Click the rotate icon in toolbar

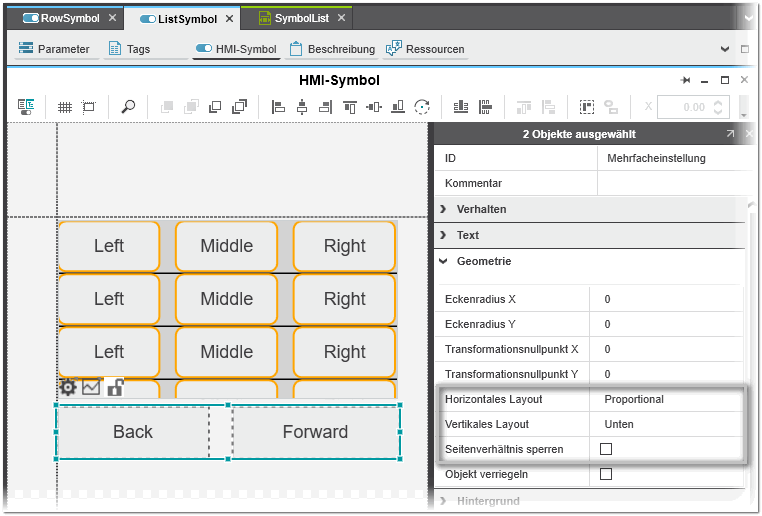(422, 107)
